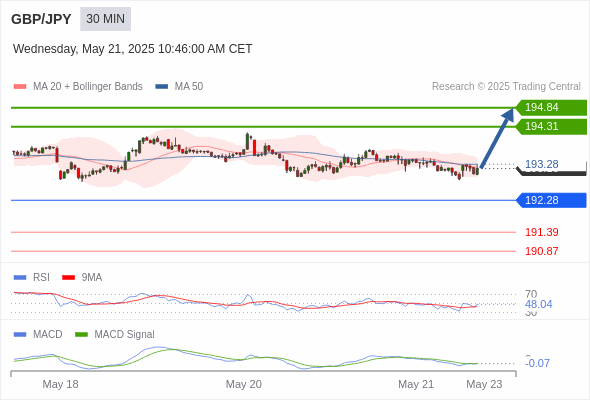Toggle the RSI legend swatch

click(20, 278)
